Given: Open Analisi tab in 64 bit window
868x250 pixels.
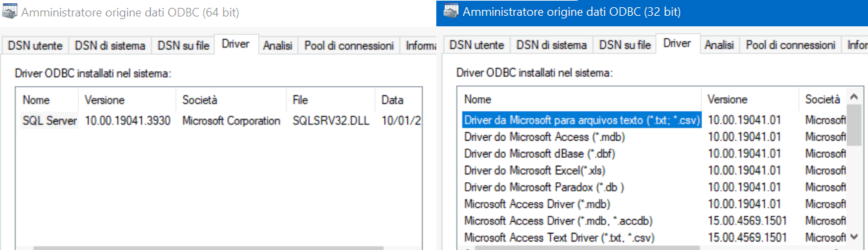Looking at the screenshot, I should [x=277, y=45].
